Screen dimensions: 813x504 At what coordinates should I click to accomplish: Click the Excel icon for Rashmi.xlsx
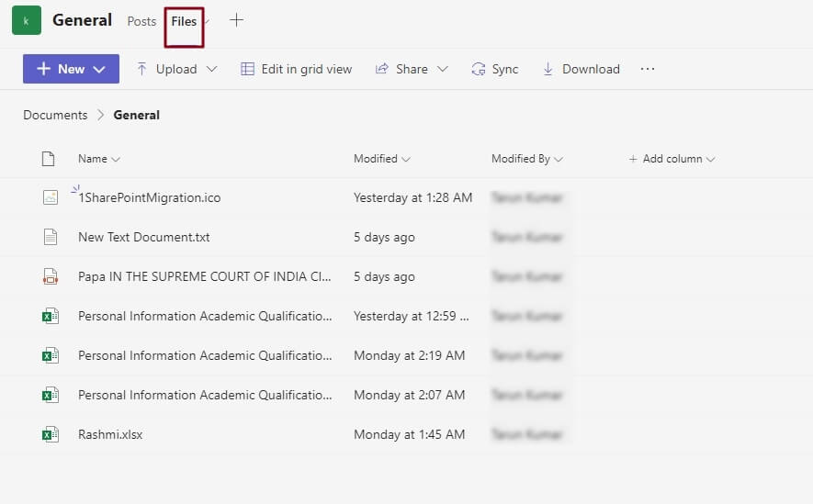pyautogui.click(x=51, y=434)
